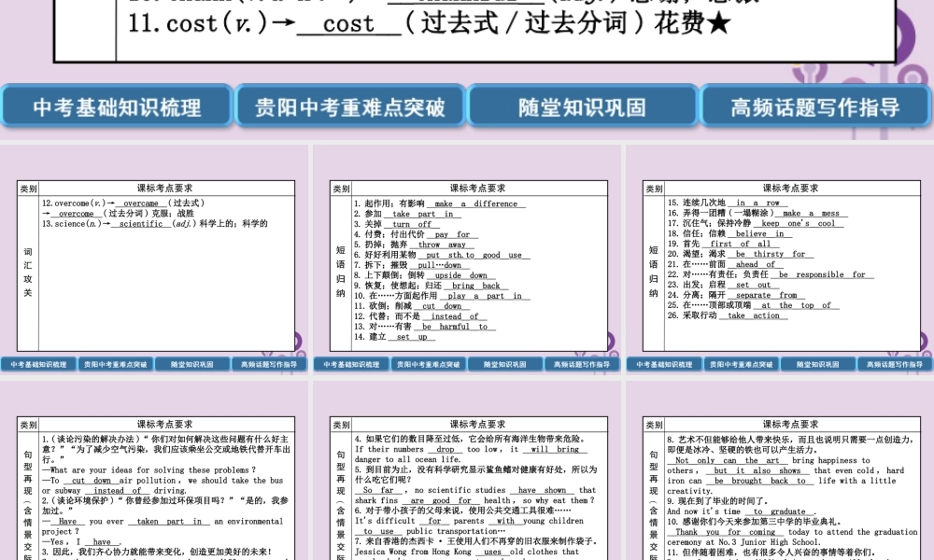
Task: Click the answer "So far" in sentence 5
Action: [378, 490]
